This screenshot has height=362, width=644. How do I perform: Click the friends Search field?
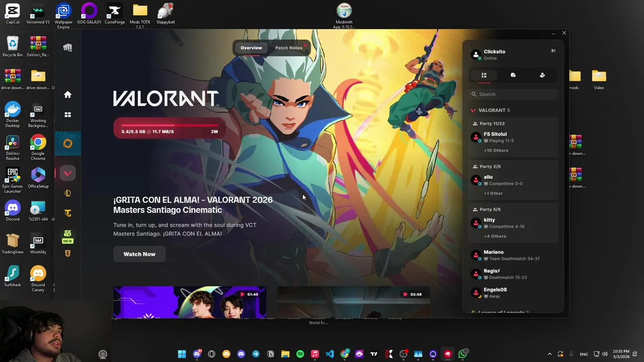click(x=514, y=94)
